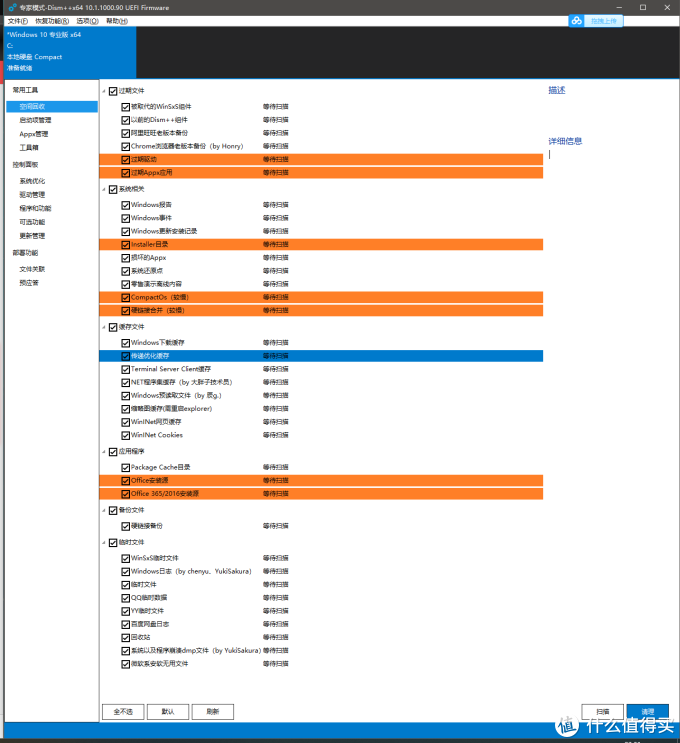The image size is (680, 743).
Task: Click the 扫描 scan button
Action: 603,712
